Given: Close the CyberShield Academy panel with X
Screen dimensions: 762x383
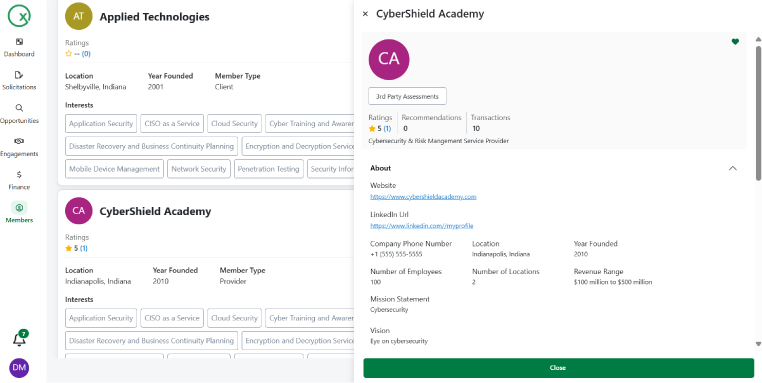Looking at the screenshot, I should (365, 14).
